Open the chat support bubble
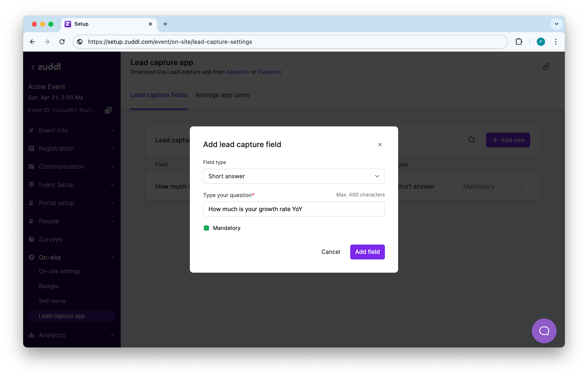This screenshot has height=378, width=588. tap(544, 331)
